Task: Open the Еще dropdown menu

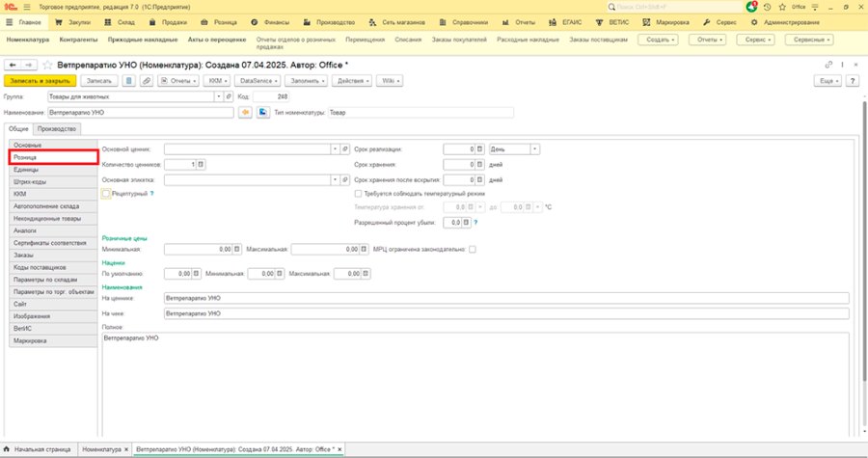Action: pos(827,81)
